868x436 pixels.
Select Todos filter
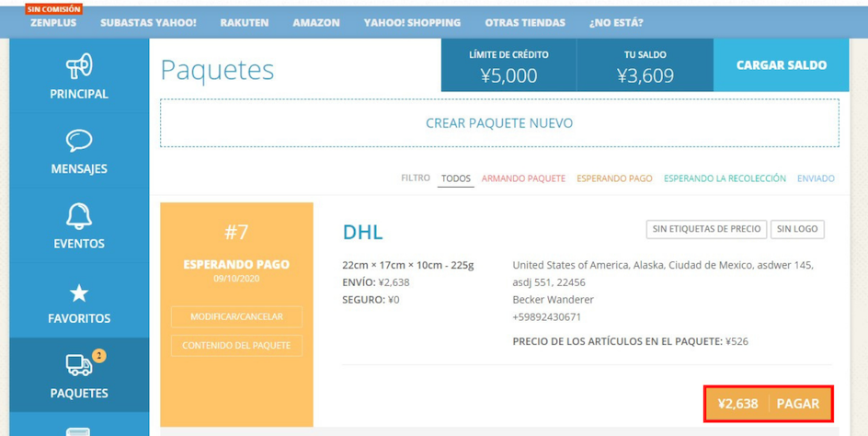click(x=455, y=178)
